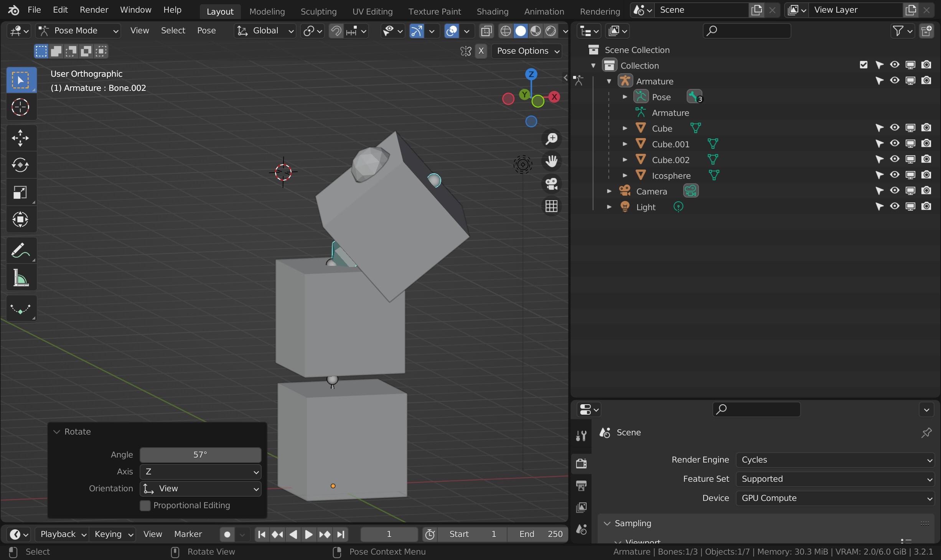Toggle the camera view using the viewport camera icon
This screenshot has height=560, width=941.
click(551, 184)
